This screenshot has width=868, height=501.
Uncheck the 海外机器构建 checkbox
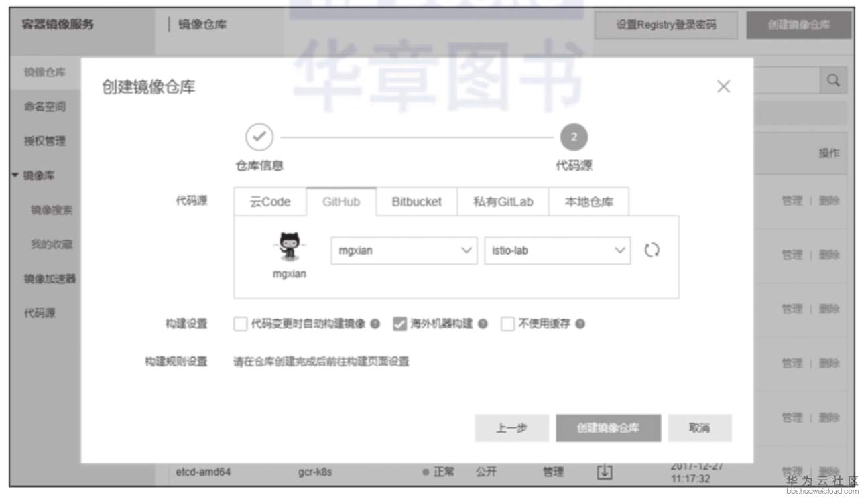399,324
